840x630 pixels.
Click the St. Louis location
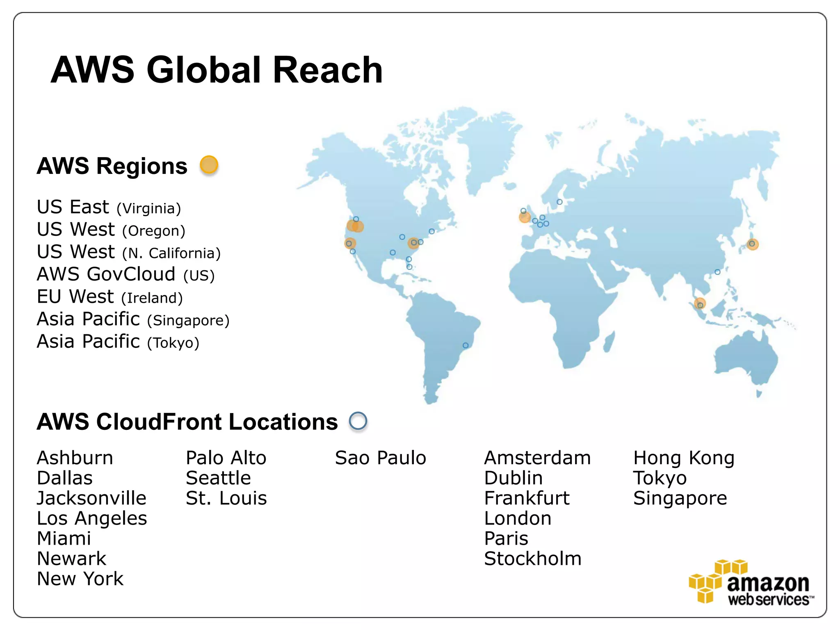[226, 498]
